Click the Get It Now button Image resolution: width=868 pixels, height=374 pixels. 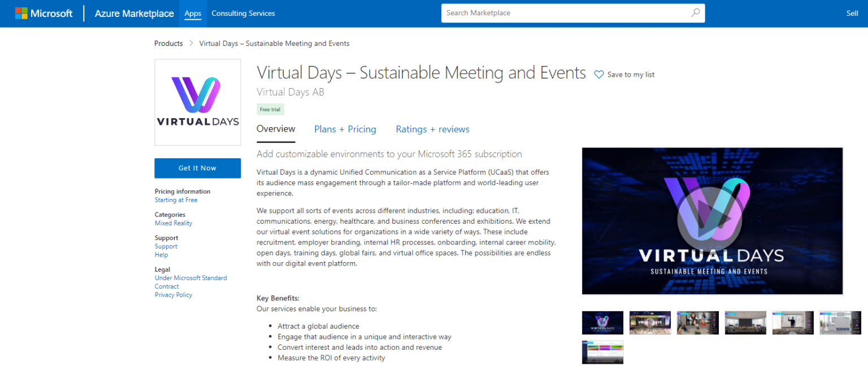[x=197, y=168]
